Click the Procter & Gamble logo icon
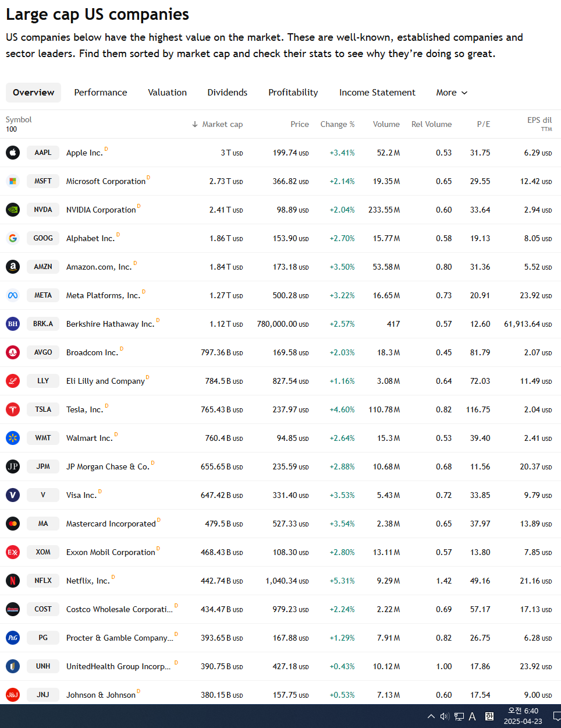 point(13,638)
